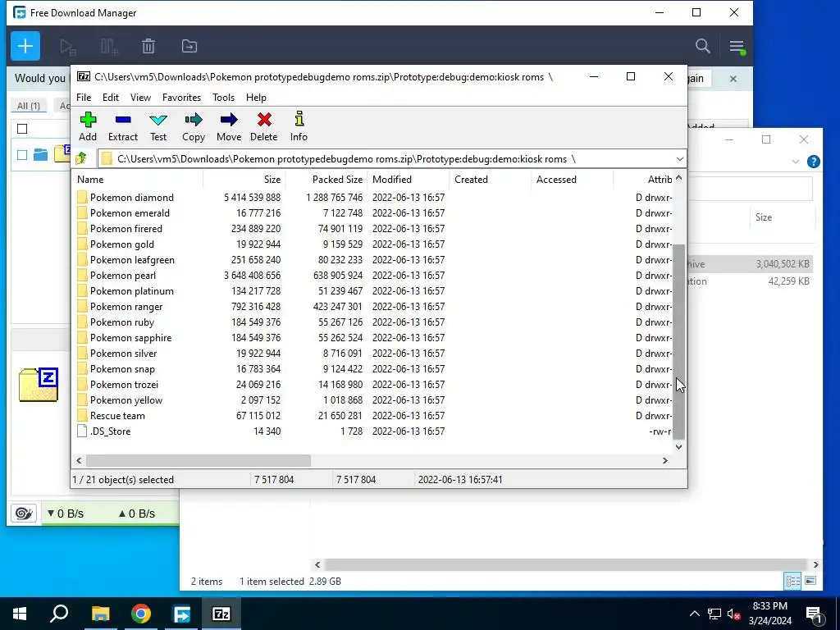The image size is (840, 630).
Task: Open search in Free Download Manager
Action: point(702,46)
